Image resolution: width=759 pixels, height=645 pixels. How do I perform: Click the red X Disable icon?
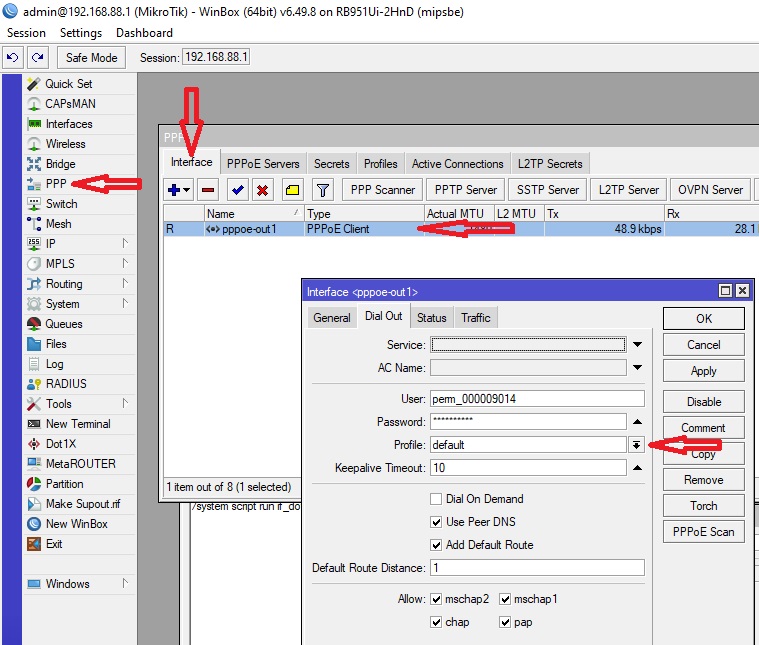262,189
